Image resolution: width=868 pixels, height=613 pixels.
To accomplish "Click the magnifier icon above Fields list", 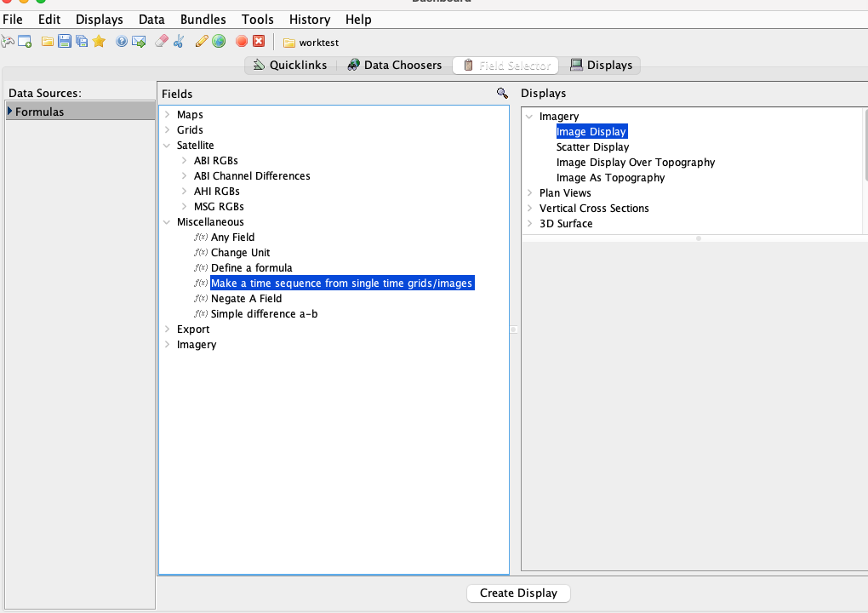I will 502,94.
